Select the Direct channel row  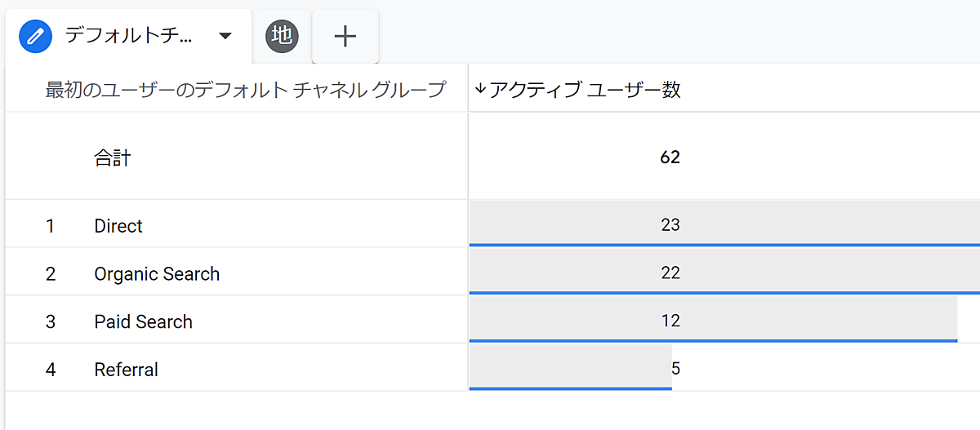point(118,225)
